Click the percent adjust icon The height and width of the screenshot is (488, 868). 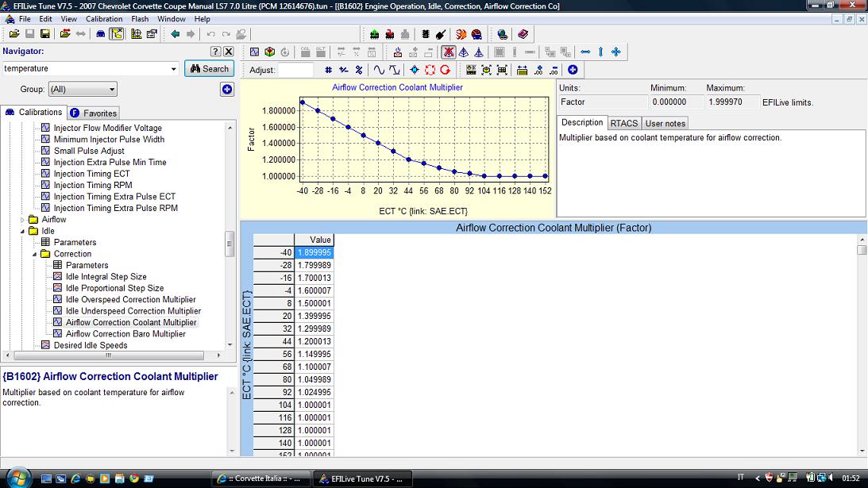coord(359,70)
